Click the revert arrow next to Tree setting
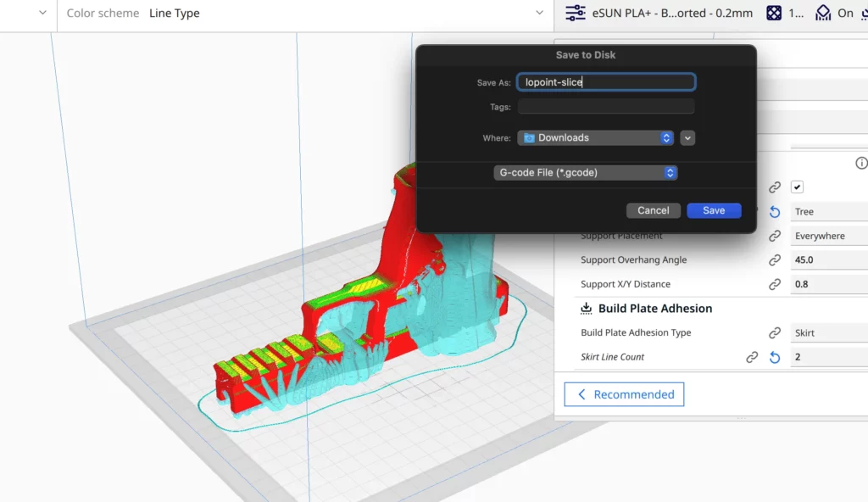 [x=774, y=211]
